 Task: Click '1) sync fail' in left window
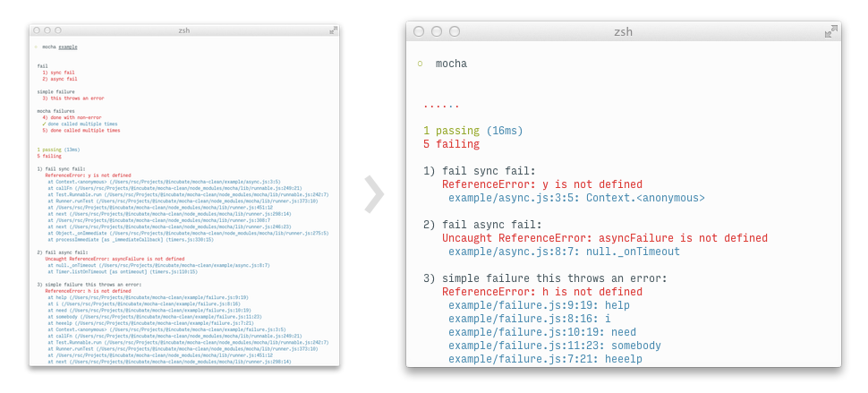click(x=58, y=73)
